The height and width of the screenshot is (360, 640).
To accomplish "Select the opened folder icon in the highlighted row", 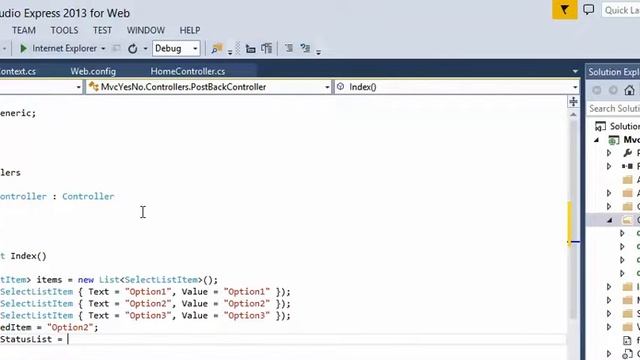I will (x=627, y=220).
